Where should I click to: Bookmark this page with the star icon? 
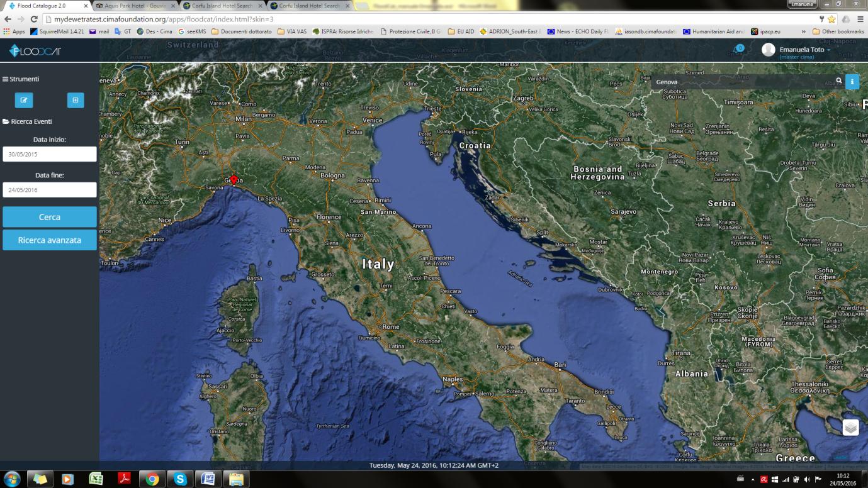pyautogui.click(x=831, y=19)
